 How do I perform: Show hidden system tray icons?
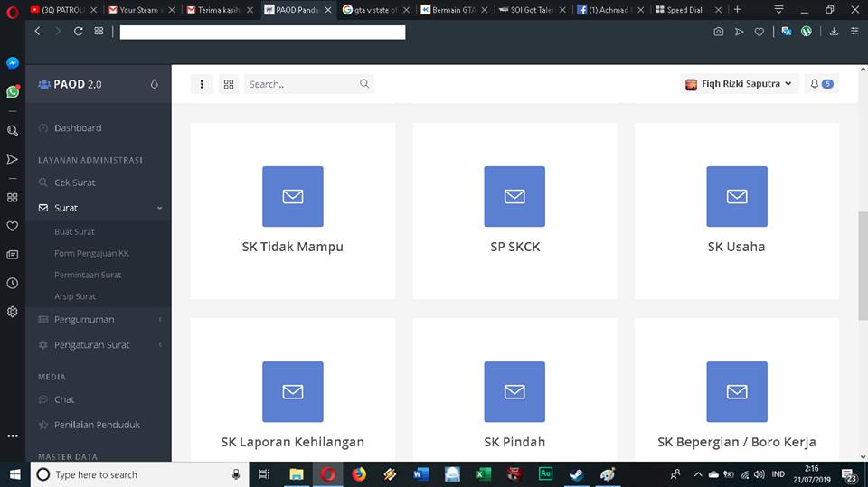[698, 474]
